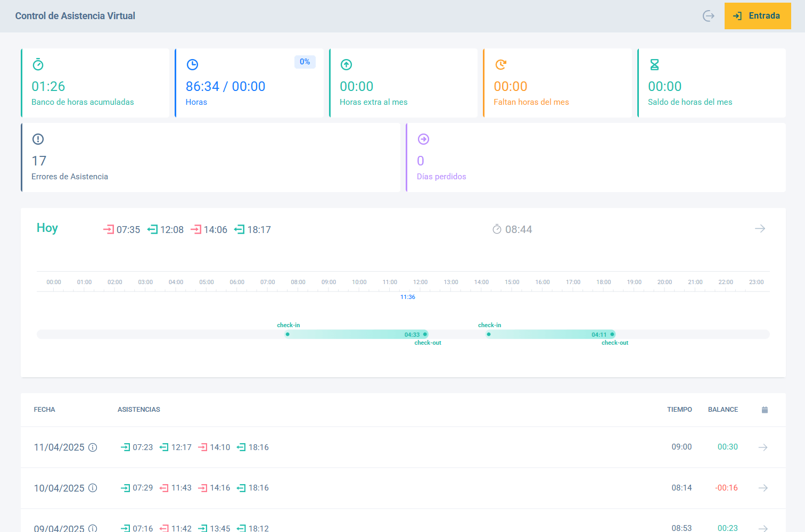Click the info icon next to 11/04/2025

[93, 447]
